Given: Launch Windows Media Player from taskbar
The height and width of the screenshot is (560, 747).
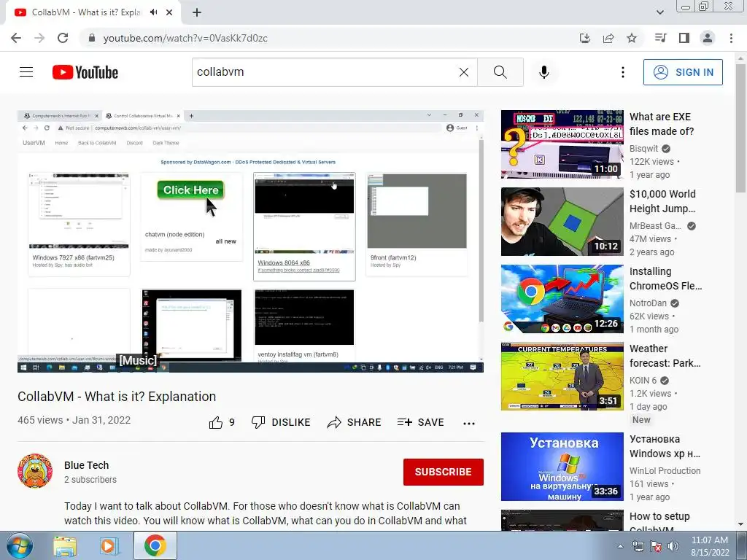Looking at the screenshot, I should (x=109, y=545).
